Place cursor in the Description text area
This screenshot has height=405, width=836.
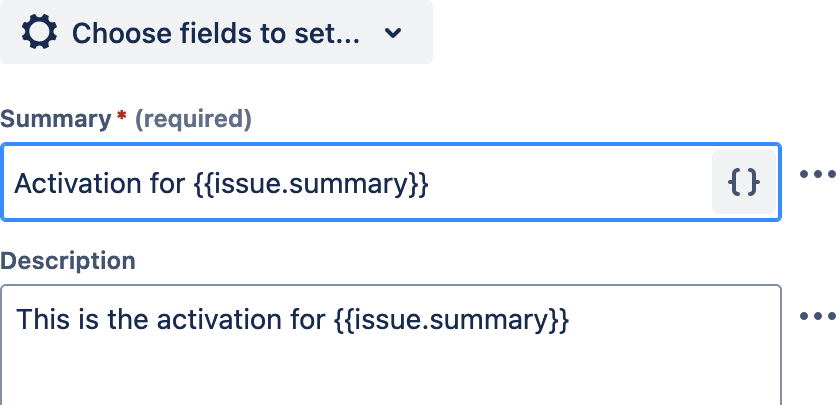(x=391, y=345)
